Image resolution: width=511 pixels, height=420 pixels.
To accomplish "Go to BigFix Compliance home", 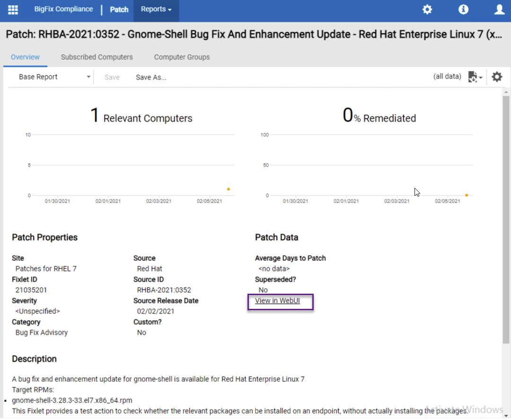I will click(x=63, y=9).
